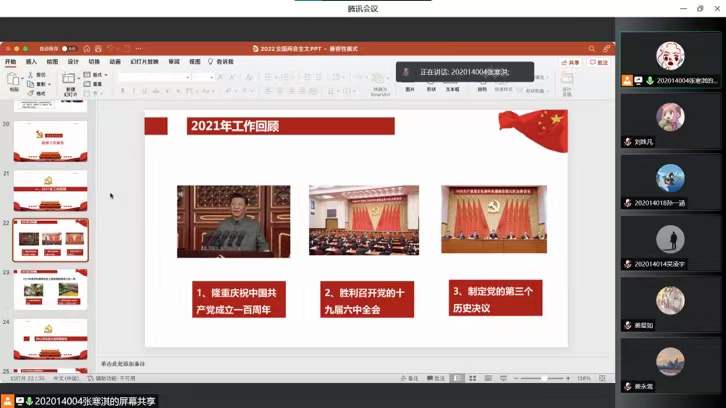726x408 pixels.
Task: Click the fit slide to window icon
Action: coord(602,378)
